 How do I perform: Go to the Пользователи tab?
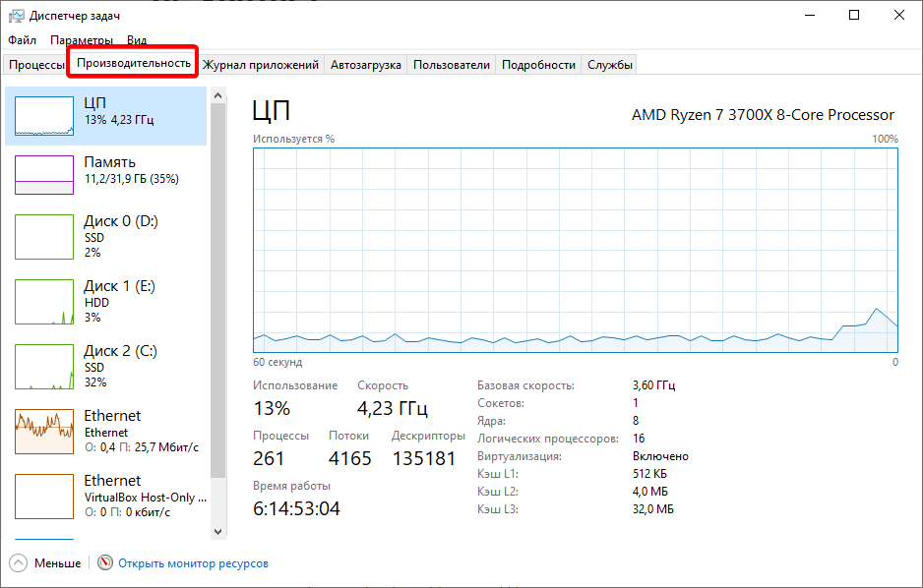tap(452, 65)
